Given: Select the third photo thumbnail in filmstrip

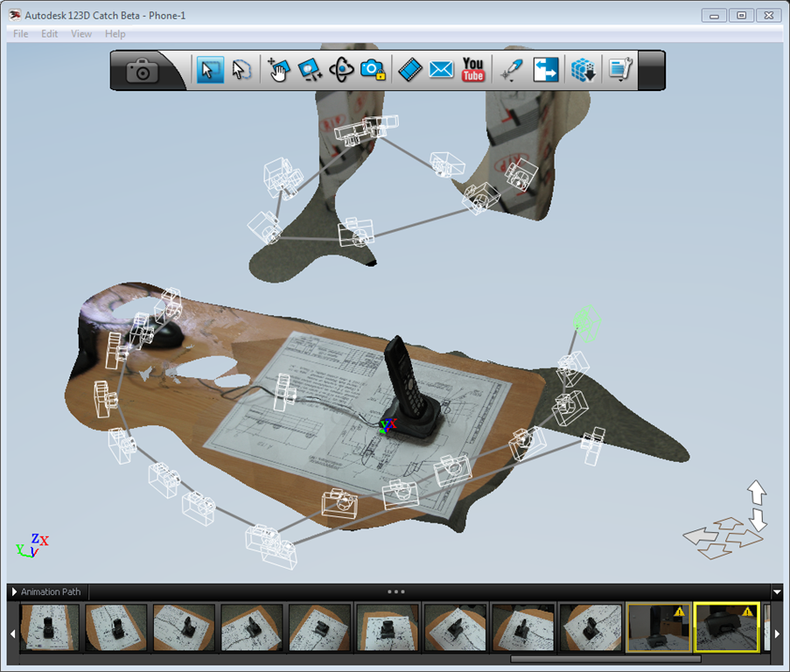Looking at the screenshot, I should pyautogui.click(x=184, y=627).
